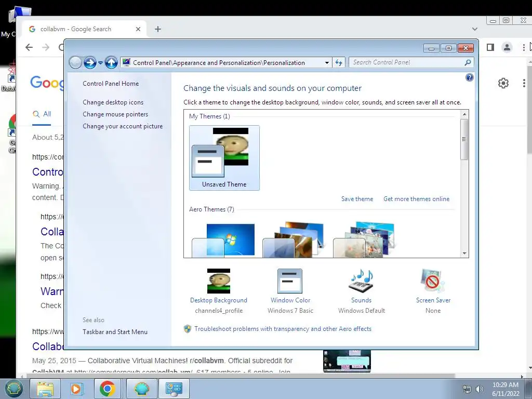The image size is (532, 399).
Task: Open Change your account picture link
Action: click(x=123, y=126)
